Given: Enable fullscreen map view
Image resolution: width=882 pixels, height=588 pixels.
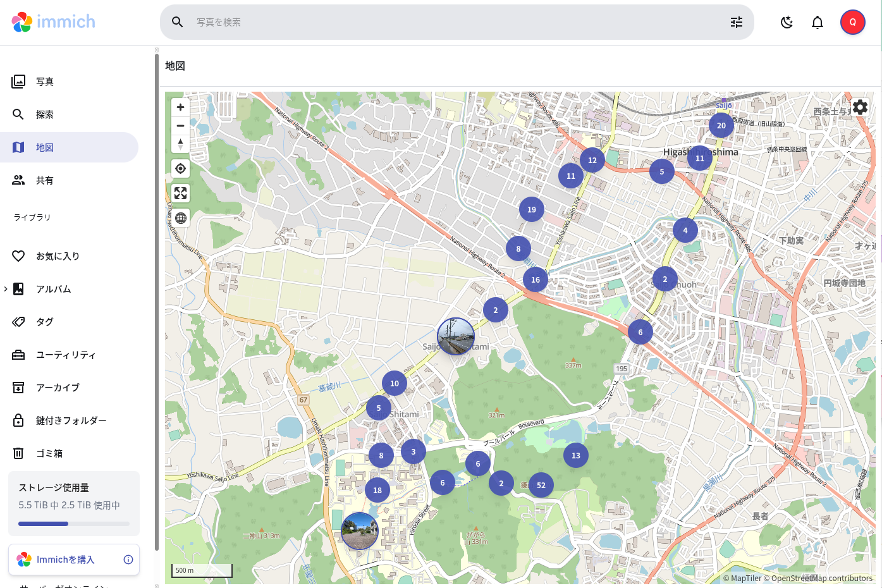Looking at the screenshot, I should [x=180, y=193].
